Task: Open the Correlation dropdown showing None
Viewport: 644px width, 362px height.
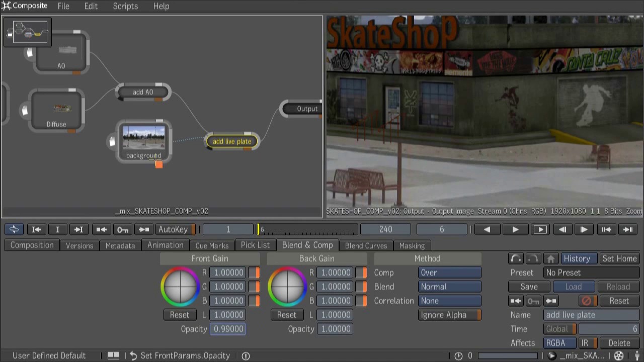Action: coord(450,301)
